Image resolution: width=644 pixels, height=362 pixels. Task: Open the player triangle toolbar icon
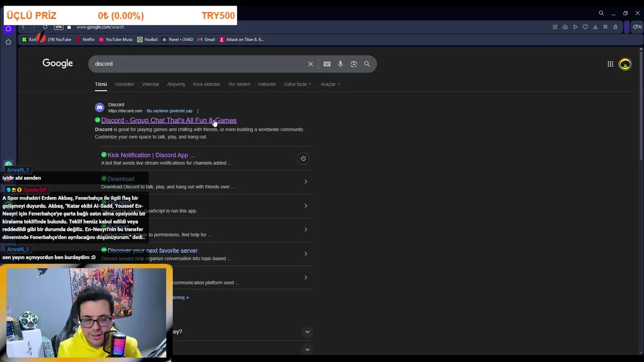click(x=575, y=27)
